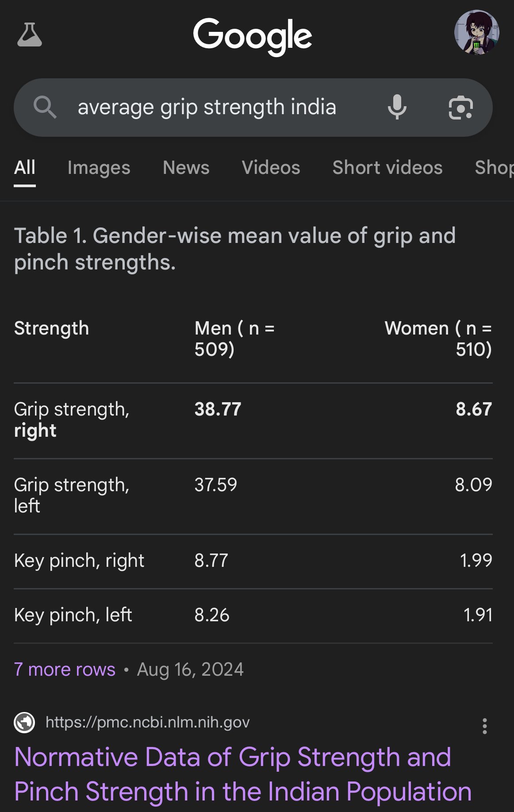Expand table with 7 more rows

[65, 670]
